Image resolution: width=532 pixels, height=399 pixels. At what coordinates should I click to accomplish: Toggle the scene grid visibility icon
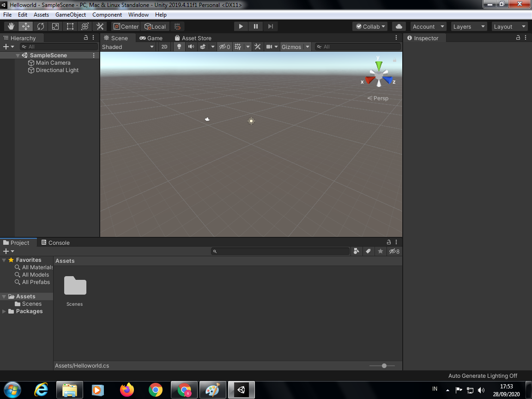[238, 47]
